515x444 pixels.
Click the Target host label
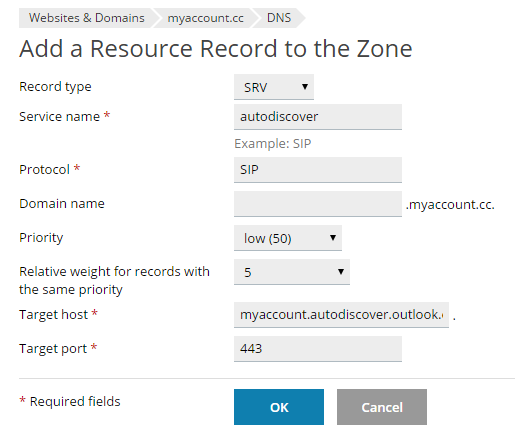(54, 315)
